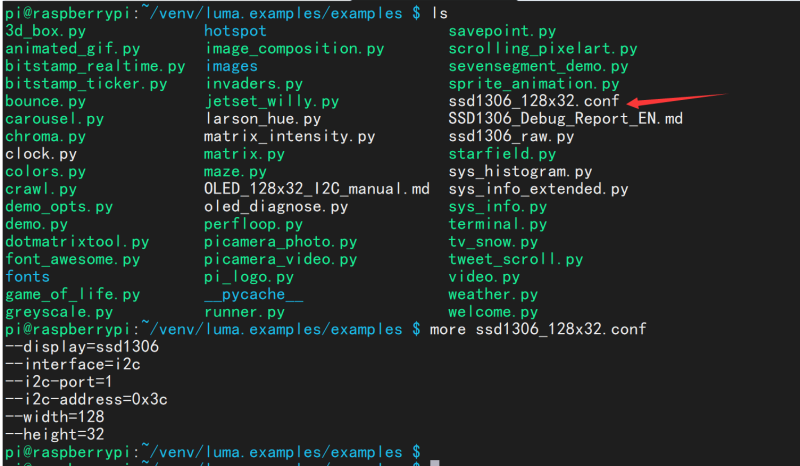Click bitstamp_ticker.py file name

(86, 84)
